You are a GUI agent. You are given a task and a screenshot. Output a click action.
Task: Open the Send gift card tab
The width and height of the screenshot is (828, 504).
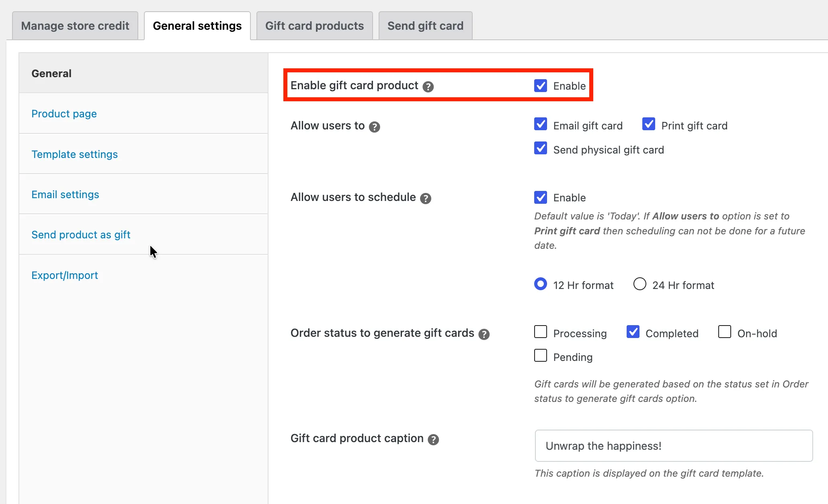425,26
